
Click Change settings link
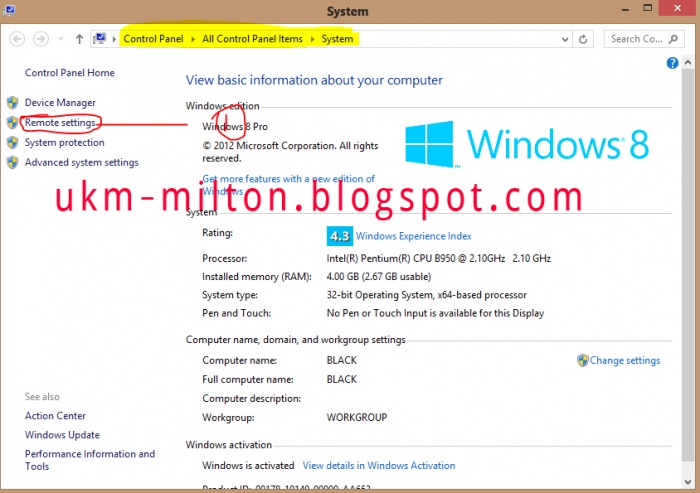625,360
